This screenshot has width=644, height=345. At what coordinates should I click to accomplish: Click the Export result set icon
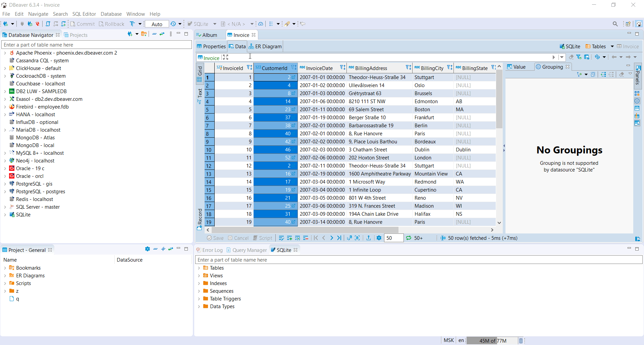click(368, 238)
